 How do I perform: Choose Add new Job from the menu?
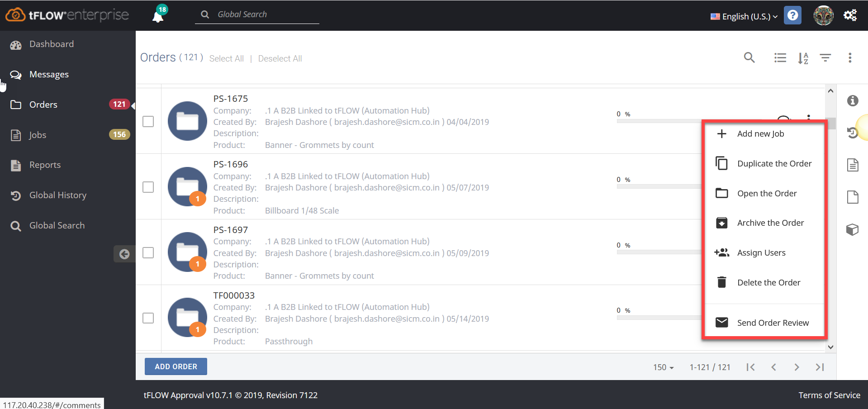pyautogui.click(x=764, y=133)
